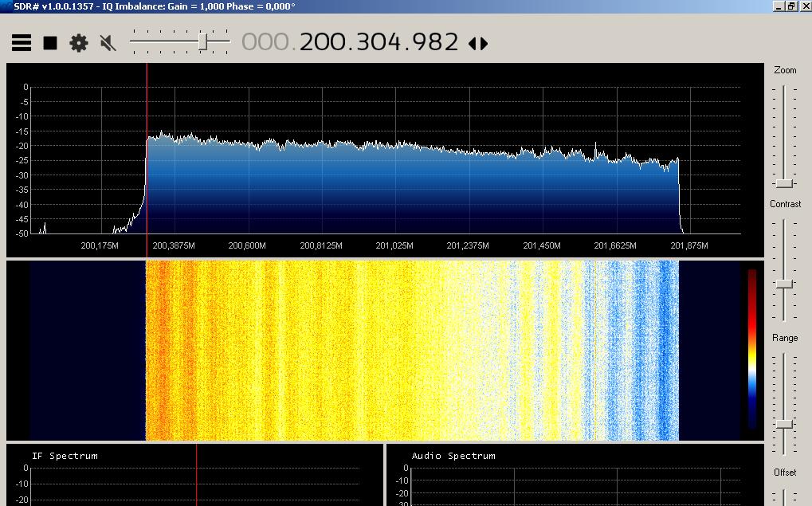Click the Offset label
This screenshot has height=506, width=812.
click(785, 472)
